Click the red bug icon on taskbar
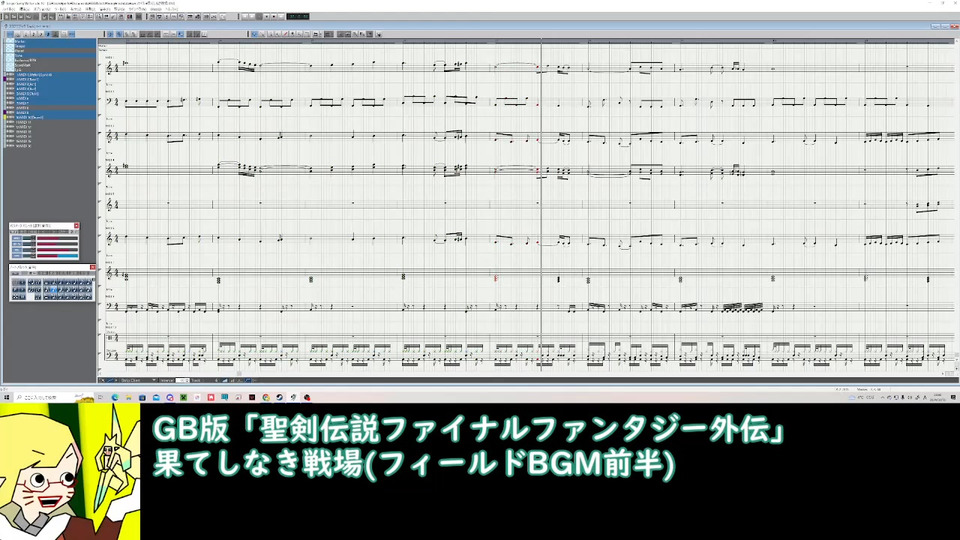This screenshot has width=960, height=540. coord(307,397)
